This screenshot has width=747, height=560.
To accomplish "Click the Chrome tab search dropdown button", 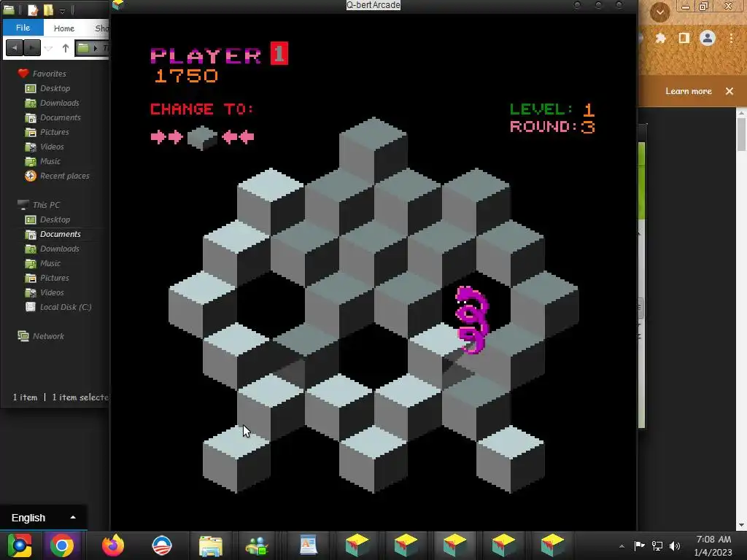I will (x=659, y=12).
